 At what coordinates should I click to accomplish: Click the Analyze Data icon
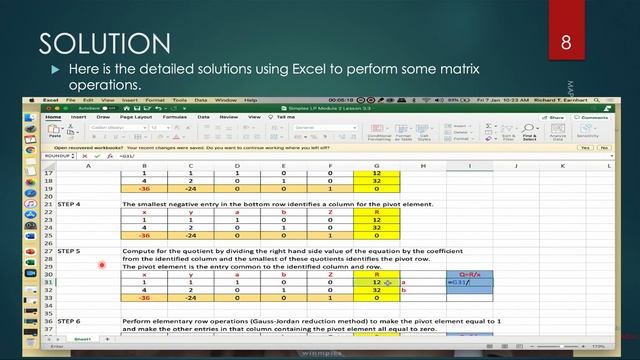click(558, 132)
